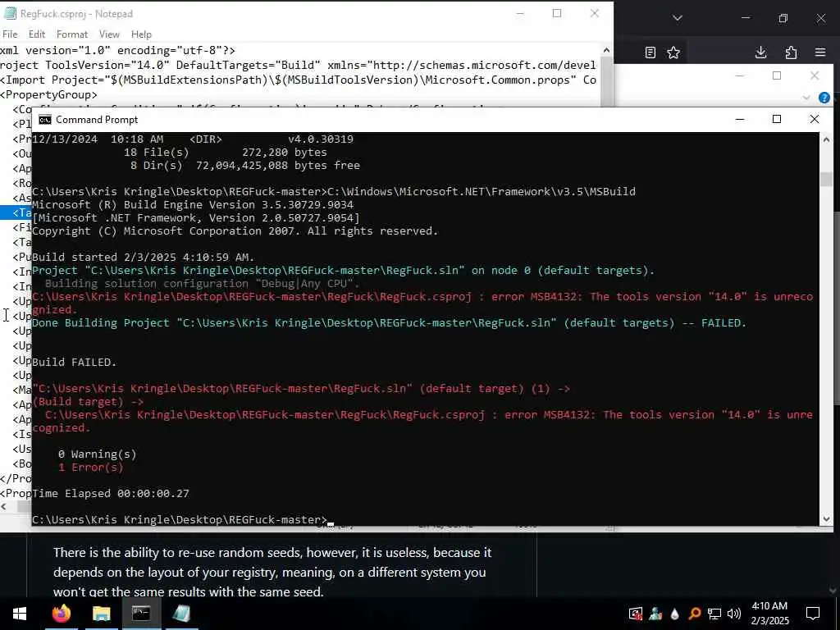Click Notepad horizontal scrollbar left arrow
The image size is (840, 630).
point(4,506)
